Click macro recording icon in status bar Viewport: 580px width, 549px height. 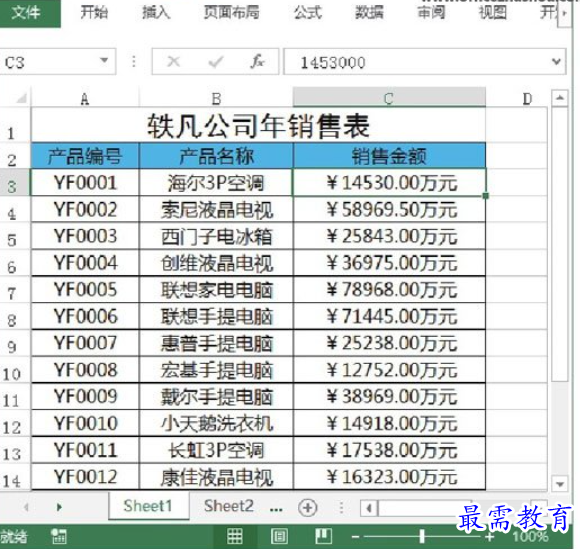click(58, 536)
